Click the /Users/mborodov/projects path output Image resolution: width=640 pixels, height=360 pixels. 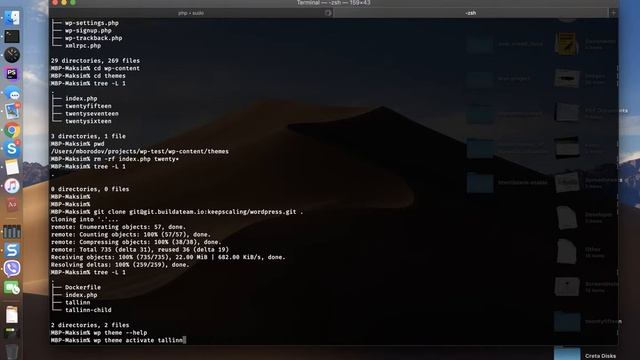point(140,151)
